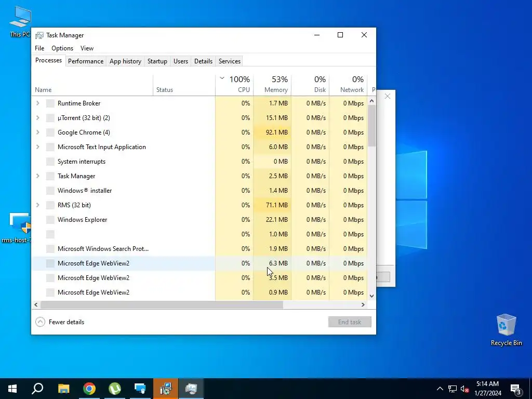Open the View menu
Image resolution: width=532 pixels, height=399 pixels.
pos(87,48)
